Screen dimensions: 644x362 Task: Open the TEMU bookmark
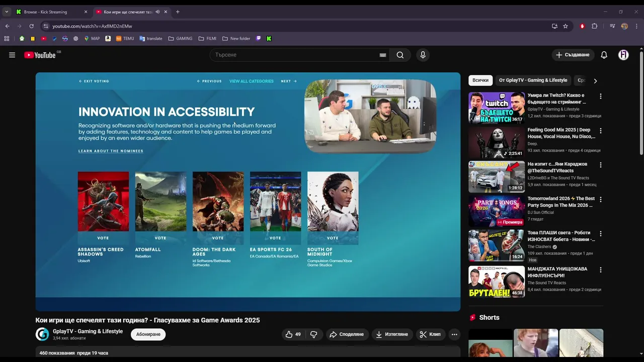coord(125,38)
